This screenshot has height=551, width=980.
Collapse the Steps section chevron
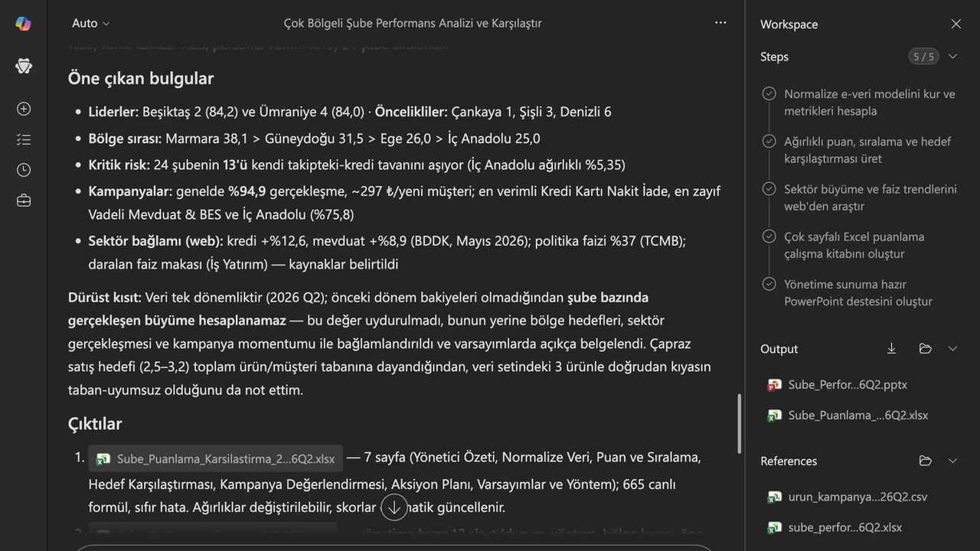coord(952,56)
